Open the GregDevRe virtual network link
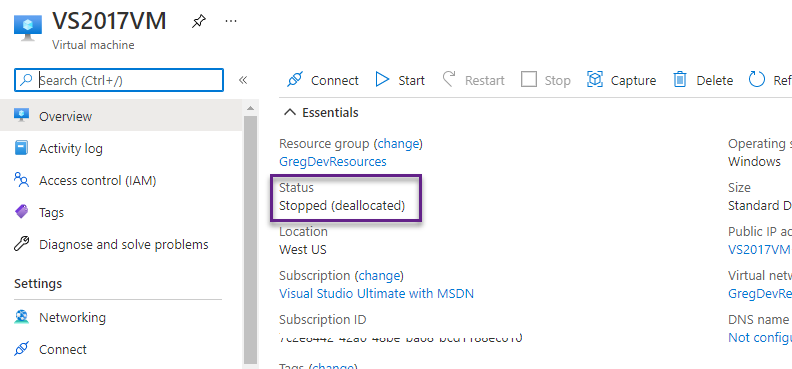The width and height of the screenshot is (792, 369). (x=760, y=293)
